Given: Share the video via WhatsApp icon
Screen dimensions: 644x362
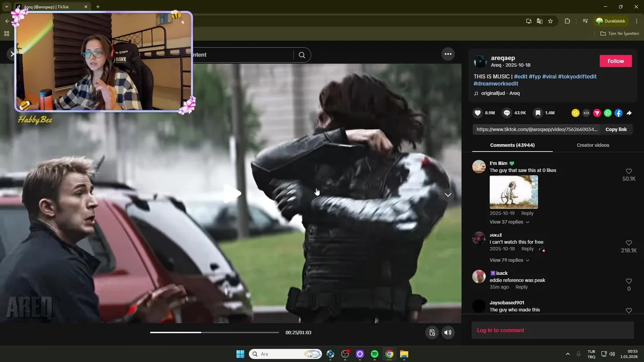Looking at the screenshot, I should [x=608, y=113].
